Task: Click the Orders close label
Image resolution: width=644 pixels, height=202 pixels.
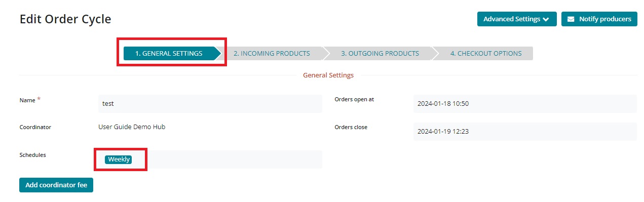Action: 351,127
